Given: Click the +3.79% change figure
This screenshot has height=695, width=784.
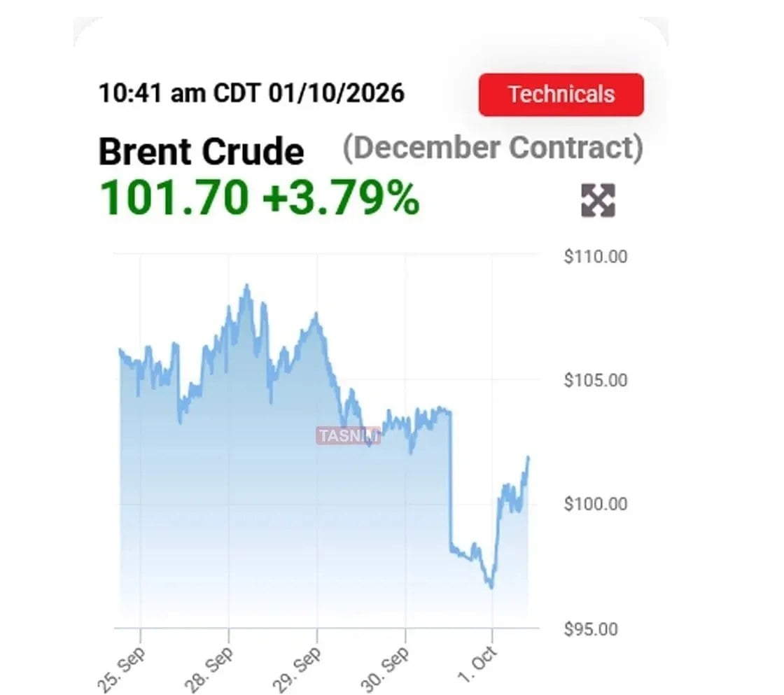Looking at the screenshot, I should [341, 198].
